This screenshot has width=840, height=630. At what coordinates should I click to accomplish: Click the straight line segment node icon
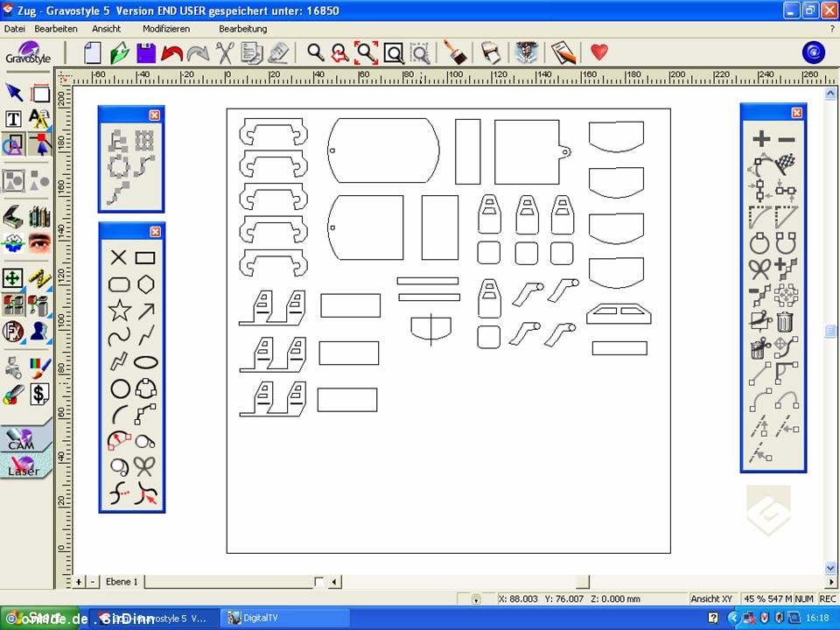pos(759,374)
